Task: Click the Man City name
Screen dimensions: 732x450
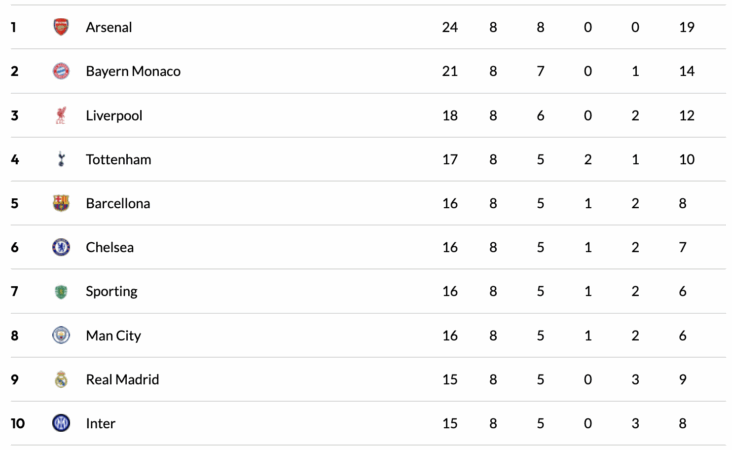Action: coord(114,335)
